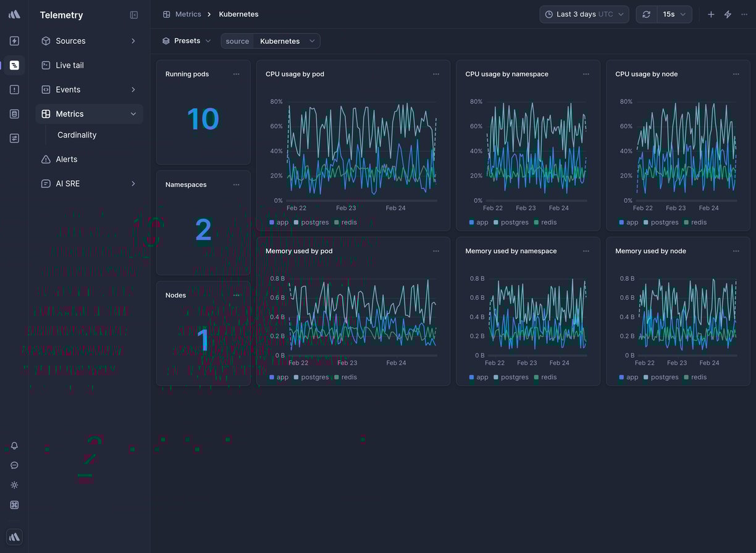Open the Live tail icon in the left rail
The height and width of the screenshot is (553, 756).
(x=14, y=65)
